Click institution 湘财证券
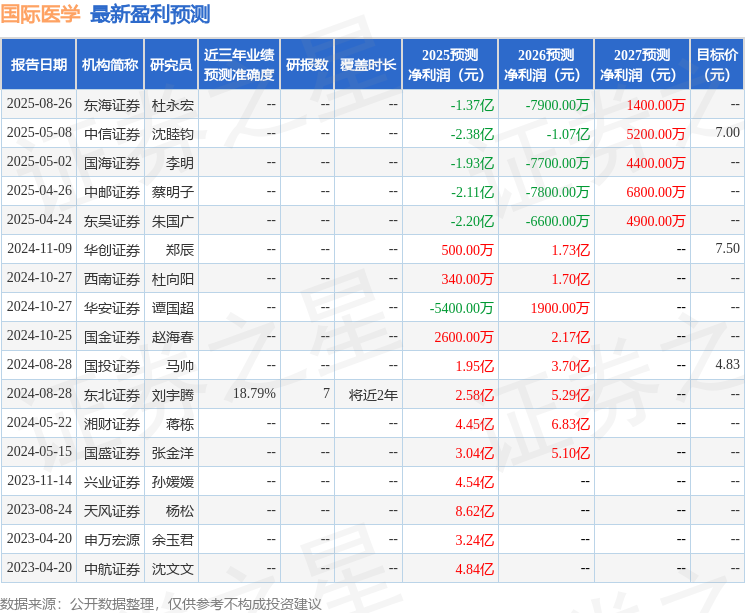745x613 pixels. [x=112, y=424]
